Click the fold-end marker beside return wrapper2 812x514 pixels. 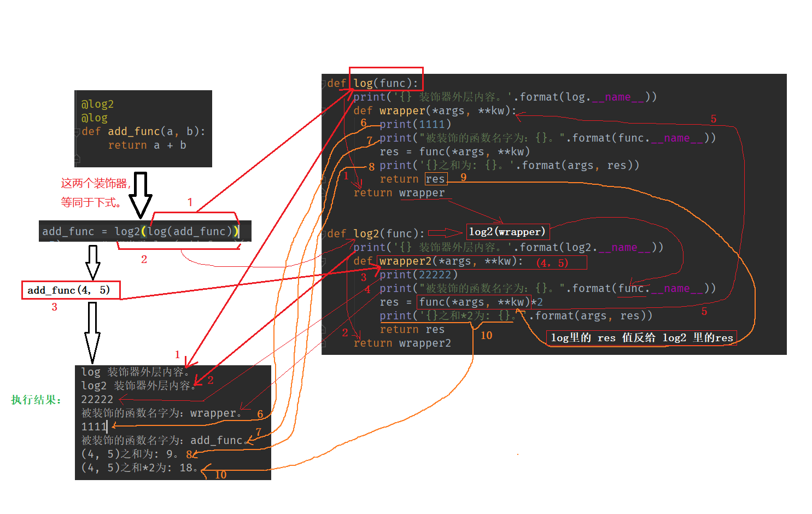point(324,343)
